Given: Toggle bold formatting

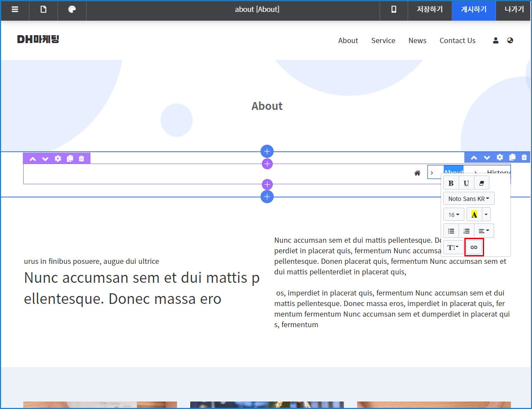Looking at the screenshot, I should coord(451,183).
